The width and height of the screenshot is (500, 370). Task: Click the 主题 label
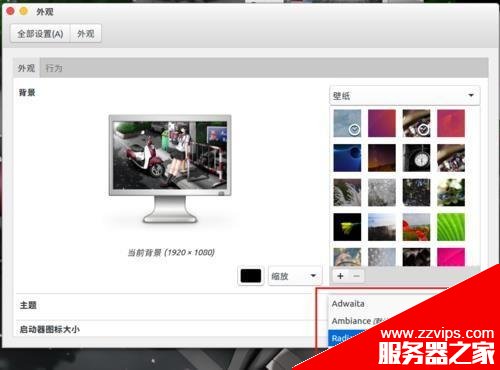click(x=28, y=305)
